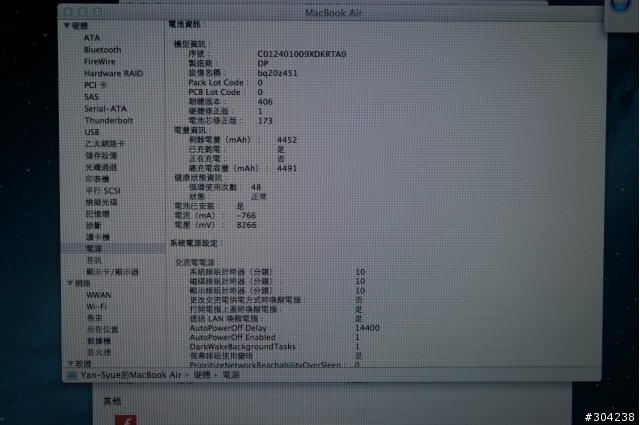Select Hardware RAID in the sidebar
Screen dimensions: 640x425
pyautogui.click(x=113, y=73)
